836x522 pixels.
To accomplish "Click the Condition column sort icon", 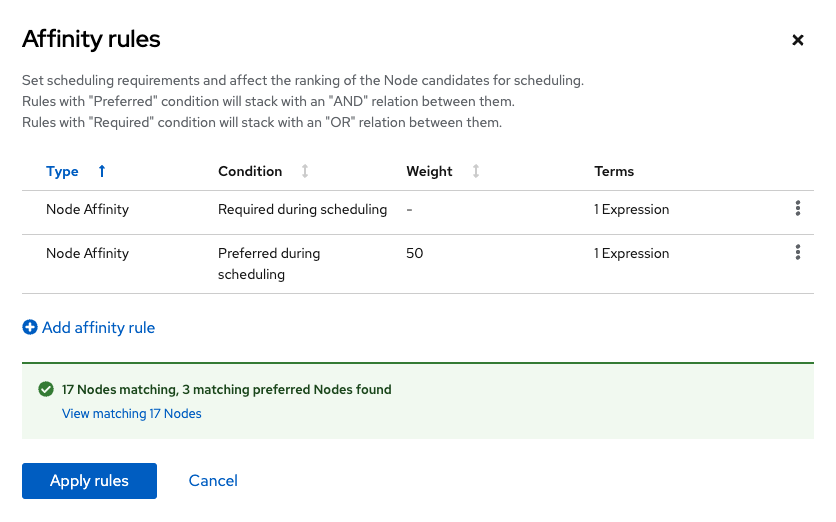I will click(305, 171).
